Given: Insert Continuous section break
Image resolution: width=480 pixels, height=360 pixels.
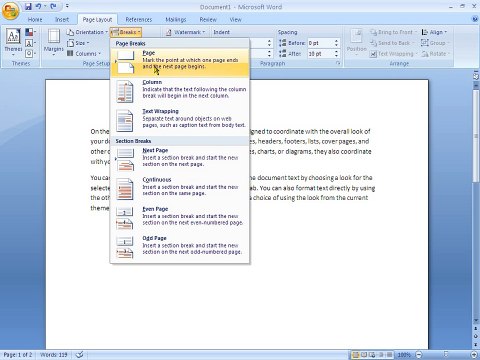Looking at the screenshot, I should [180, 189].
